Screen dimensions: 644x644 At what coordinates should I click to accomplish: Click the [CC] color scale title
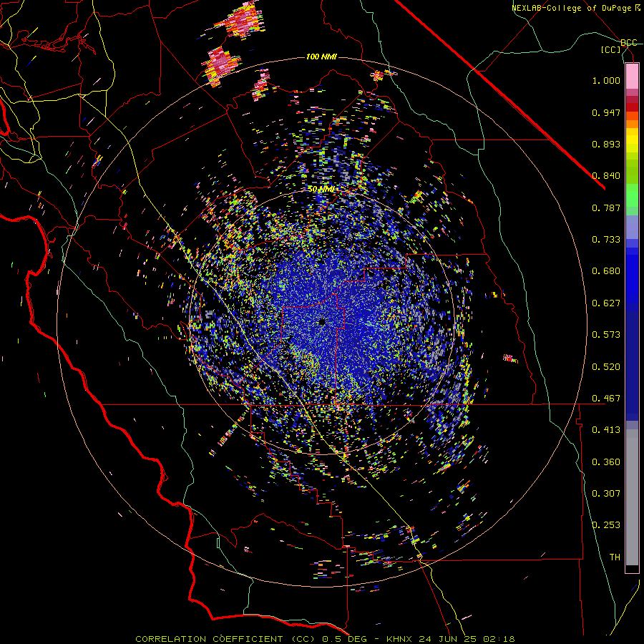611,49
